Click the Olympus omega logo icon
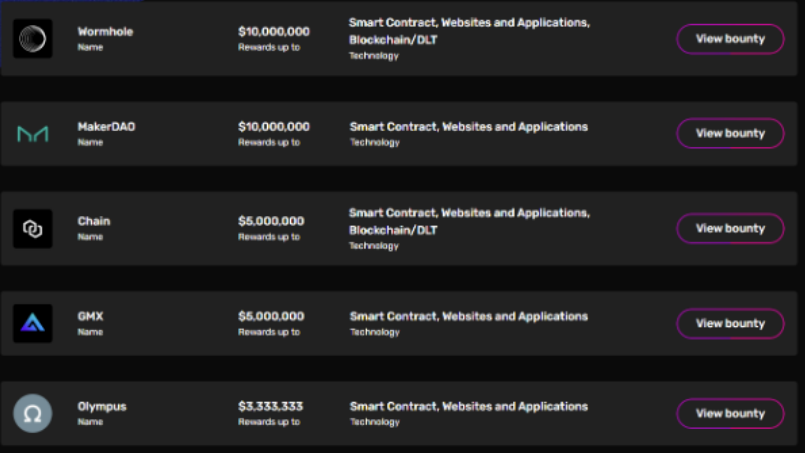This screenshot has width=805, height=453. [x=32, y=413]
